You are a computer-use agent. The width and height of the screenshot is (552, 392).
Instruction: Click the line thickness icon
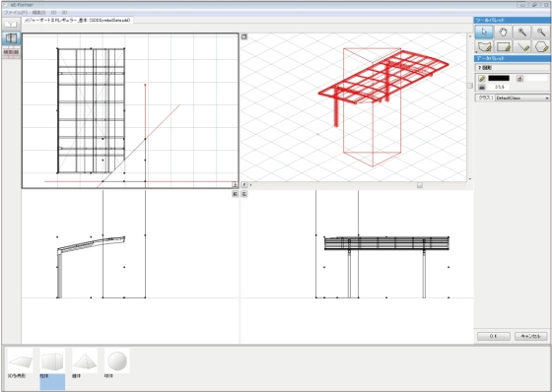482,87
